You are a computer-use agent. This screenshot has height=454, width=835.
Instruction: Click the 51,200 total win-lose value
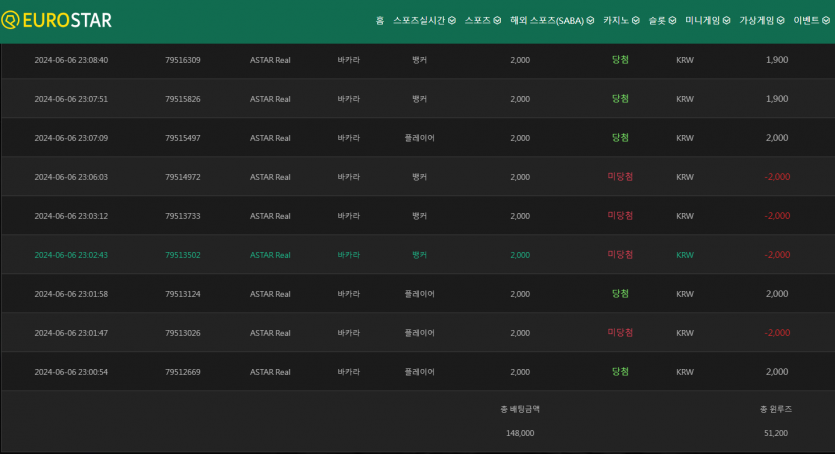point(776,433)
